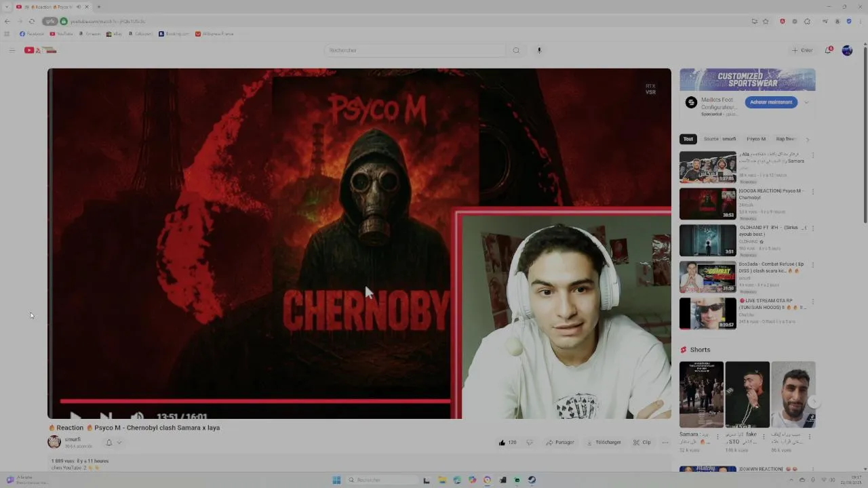Open the Customized Sportswear ad banner
This screenshot has height=488, width=868.
tap(747, 79)
